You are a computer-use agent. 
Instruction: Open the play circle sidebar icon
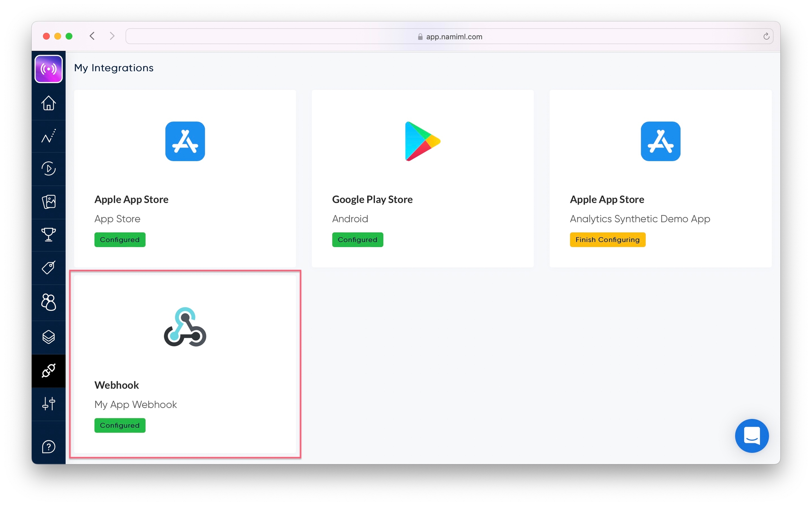click(x=49, y=169)
